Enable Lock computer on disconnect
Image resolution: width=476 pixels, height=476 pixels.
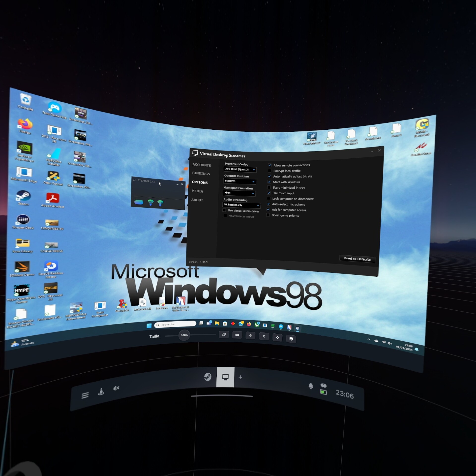[x=268, y=198]
